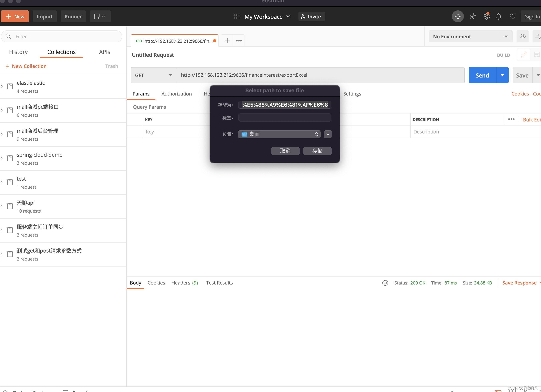
Task: Click the Runner button
Action: coord(73,16)
